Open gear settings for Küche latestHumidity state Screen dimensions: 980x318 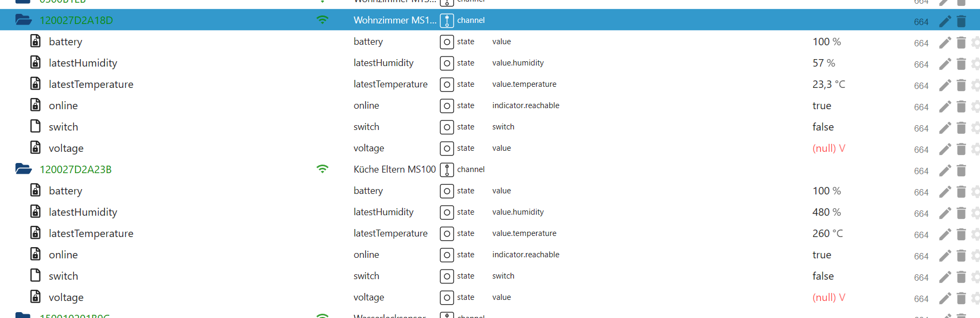975,213
